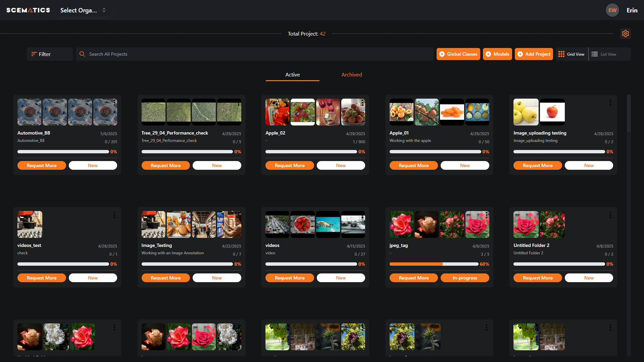644x362 pixels.
Task: Open three-dot menu on Automotive_BB card
Action: tap(114, 103)
